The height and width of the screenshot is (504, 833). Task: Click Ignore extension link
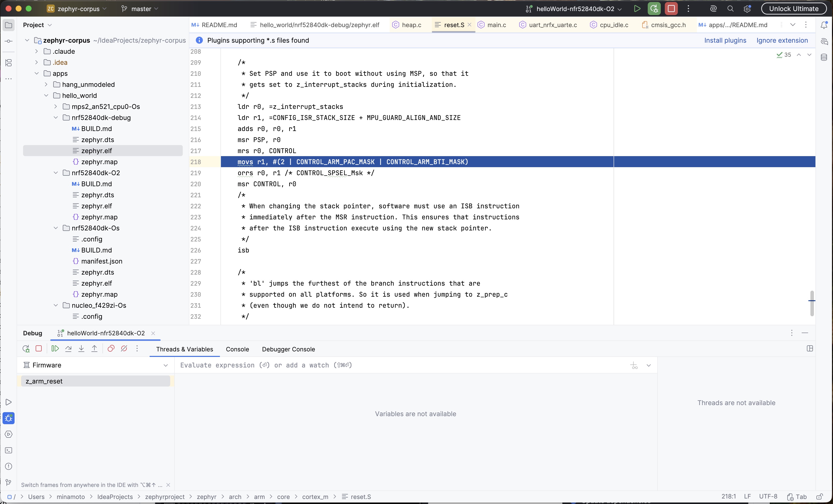[x=782, y=40]
